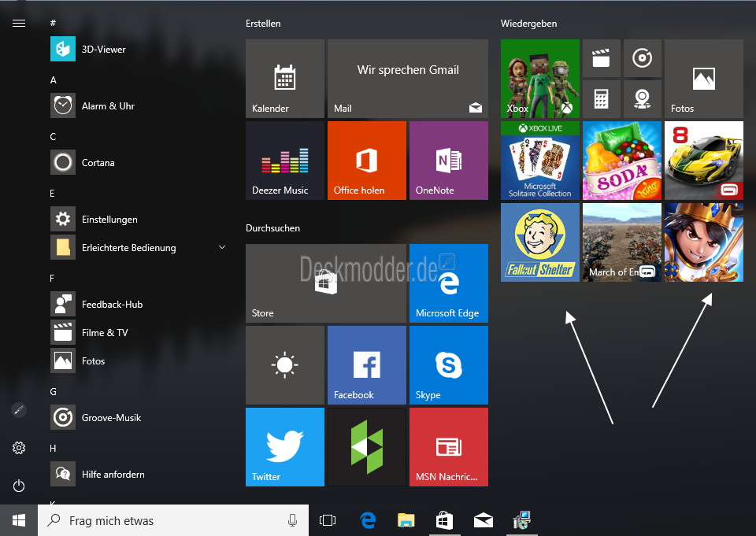Click the # section header in app list
Screen dimensions: 756x536
pyautogui.click(x=53, y=23)
